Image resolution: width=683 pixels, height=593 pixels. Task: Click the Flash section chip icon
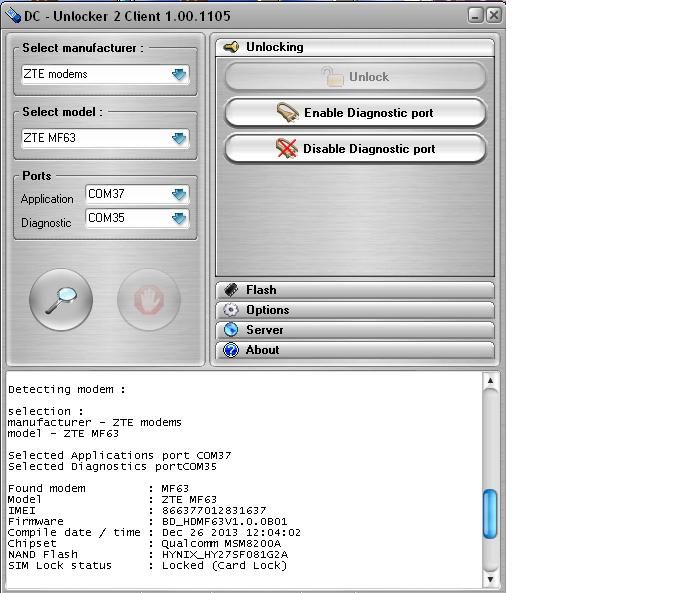point(231,290)
